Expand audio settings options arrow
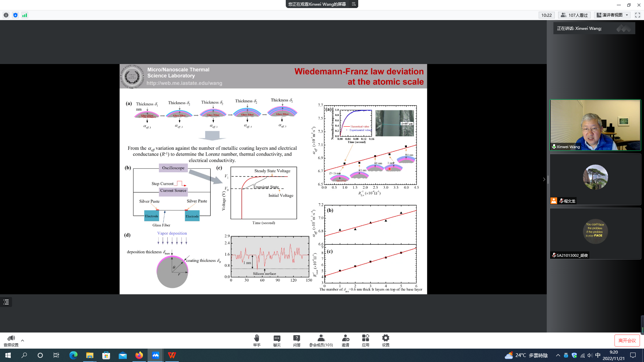This screenshot has width=644, height=362. pos(22,341)
